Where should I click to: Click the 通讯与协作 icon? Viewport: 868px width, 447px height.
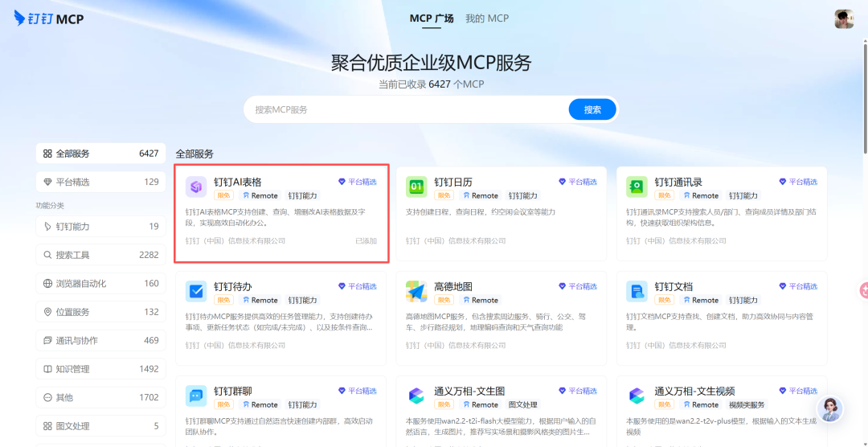tap(47, 340)
